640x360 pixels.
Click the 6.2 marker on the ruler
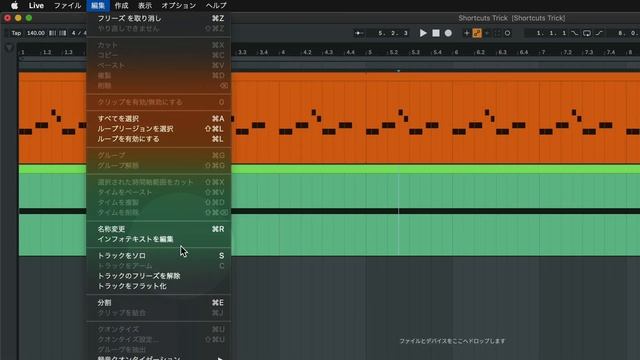(x=480, y=52)
